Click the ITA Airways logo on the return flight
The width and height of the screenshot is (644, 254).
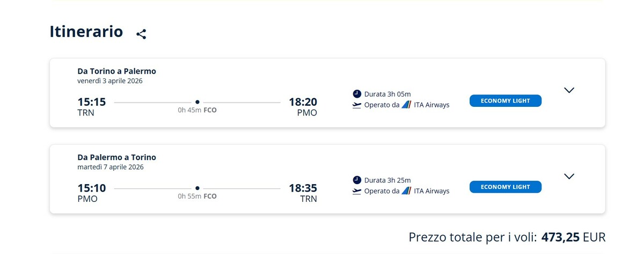pyautogui.click(x=406, y=191)
